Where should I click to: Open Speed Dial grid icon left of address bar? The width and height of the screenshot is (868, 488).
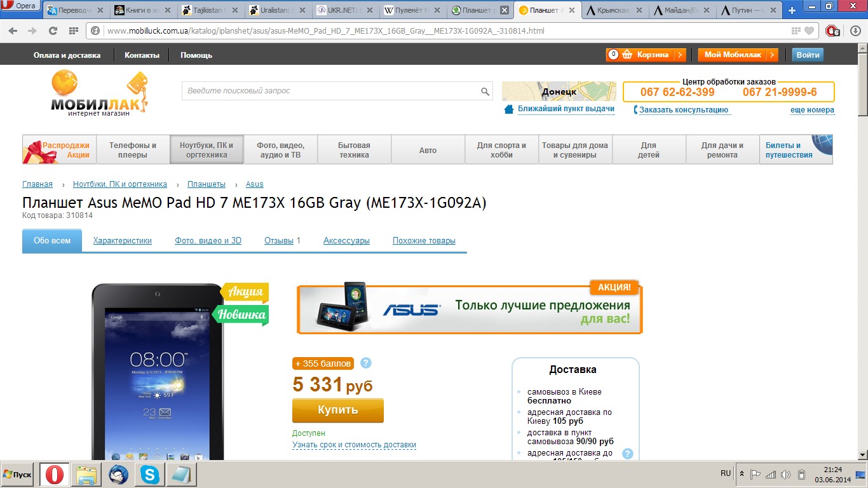tap(74, 30)
